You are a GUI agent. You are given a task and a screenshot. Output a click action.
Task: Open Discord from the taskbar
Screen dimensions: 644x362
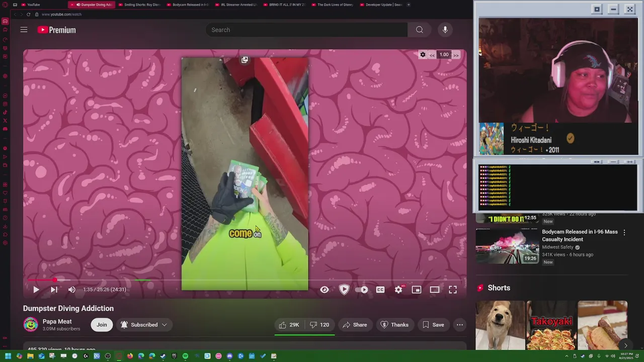(x=229, y=356)
